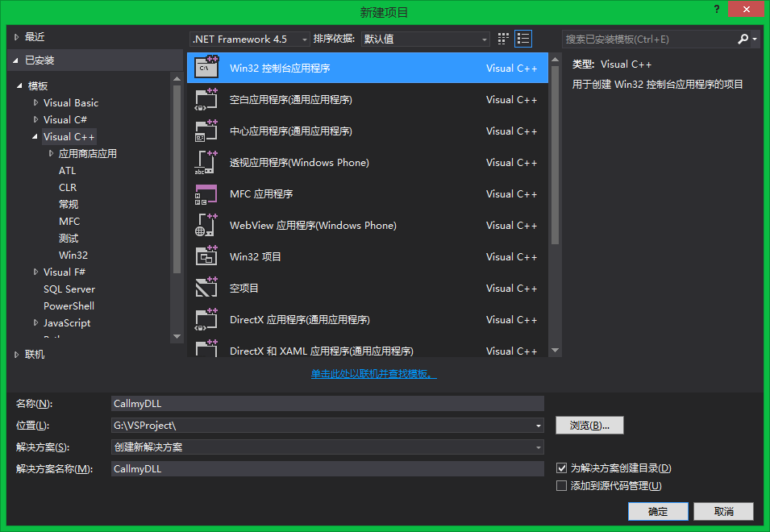Click the template list scroll up arrow
Image resolution: width=770 pixels, height=532 pixels.
pos(555,60)
